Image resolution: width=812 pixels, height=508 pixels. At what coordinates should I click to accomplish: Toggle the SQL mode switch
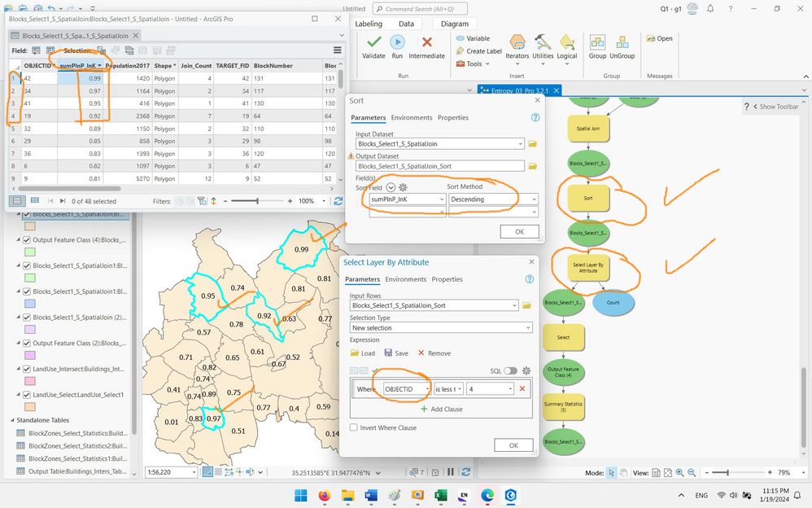[511, 370]
